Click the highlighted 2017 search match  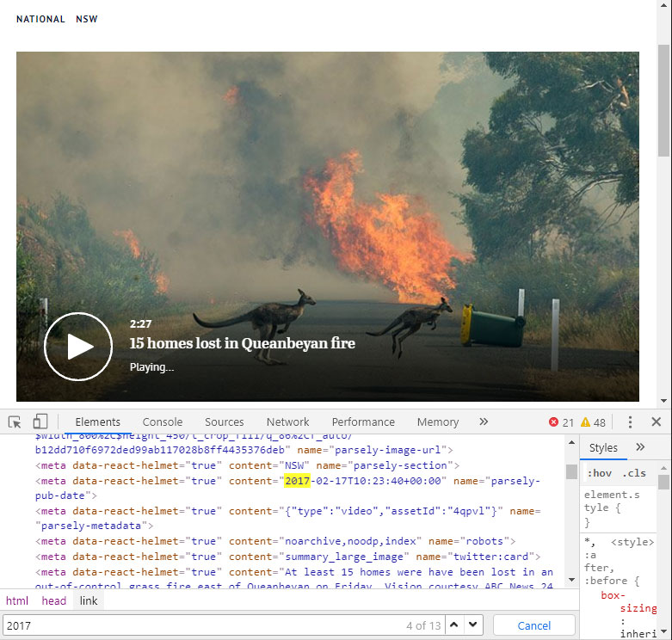click(297, 481)
